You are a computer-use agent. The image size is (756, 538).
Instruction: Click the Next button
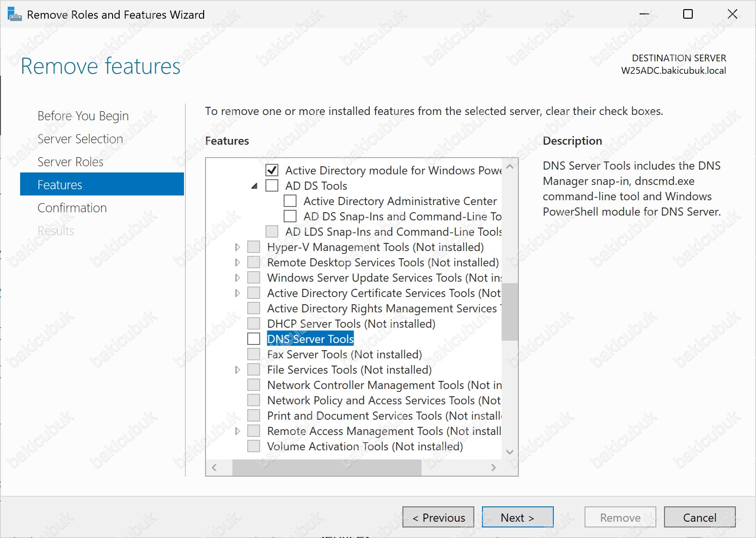517,517
